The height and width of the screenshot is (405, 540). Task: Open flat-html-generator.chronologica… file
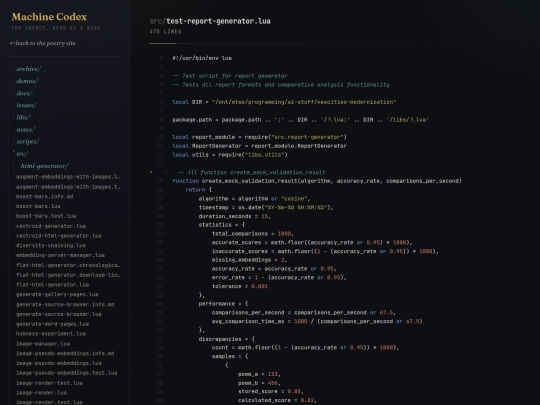[68, 265]
